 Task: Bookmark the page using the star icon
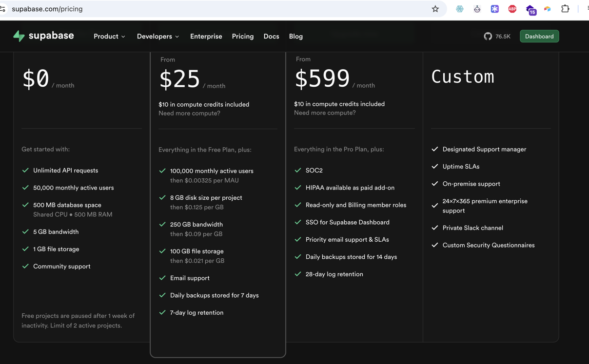435,8
